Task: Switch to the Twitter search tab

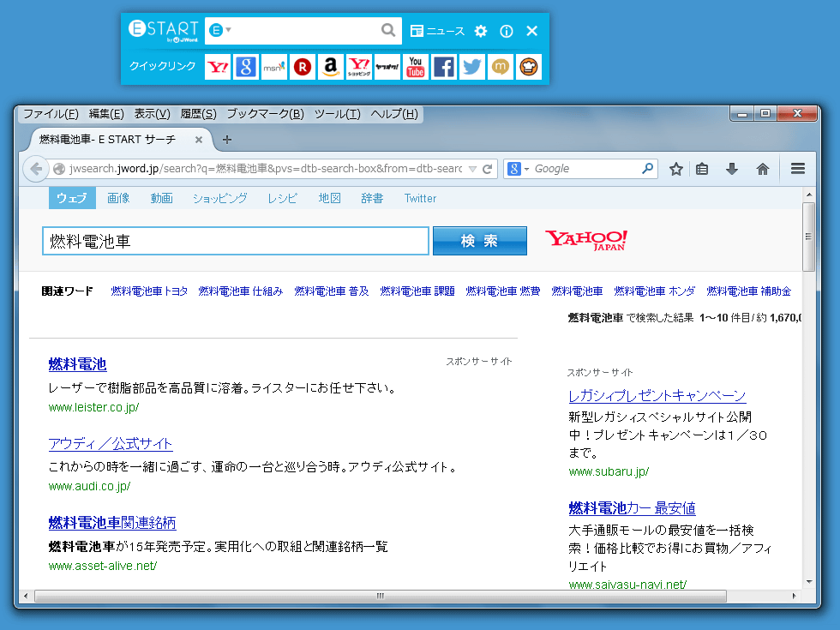Action: click(421, 198)
